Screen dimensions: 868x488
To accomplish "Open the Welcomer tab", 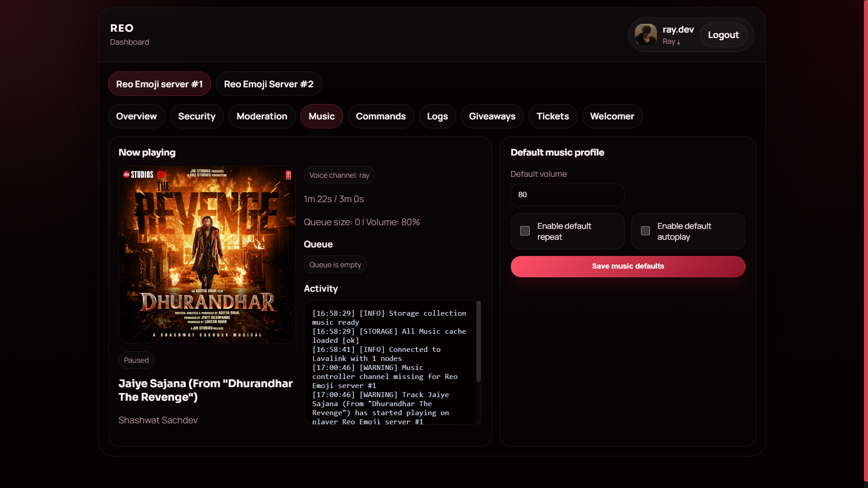I will tap(612, 116).
